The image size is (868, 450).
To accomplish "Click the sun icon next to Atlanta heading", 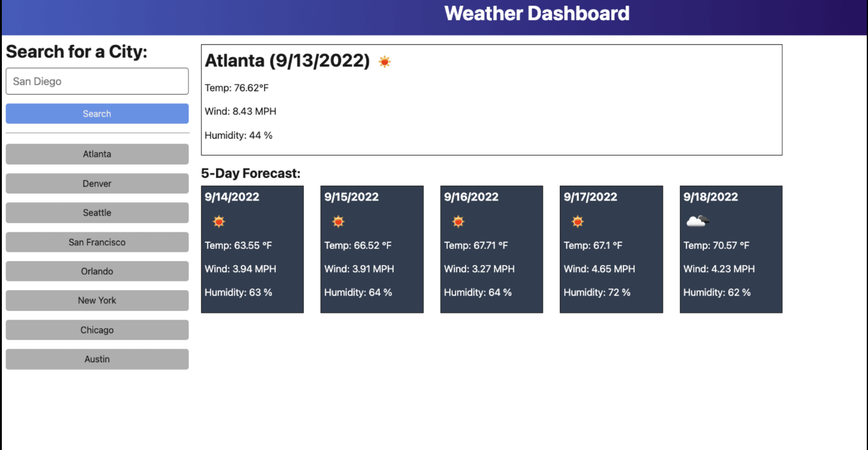I will point(385,61).
